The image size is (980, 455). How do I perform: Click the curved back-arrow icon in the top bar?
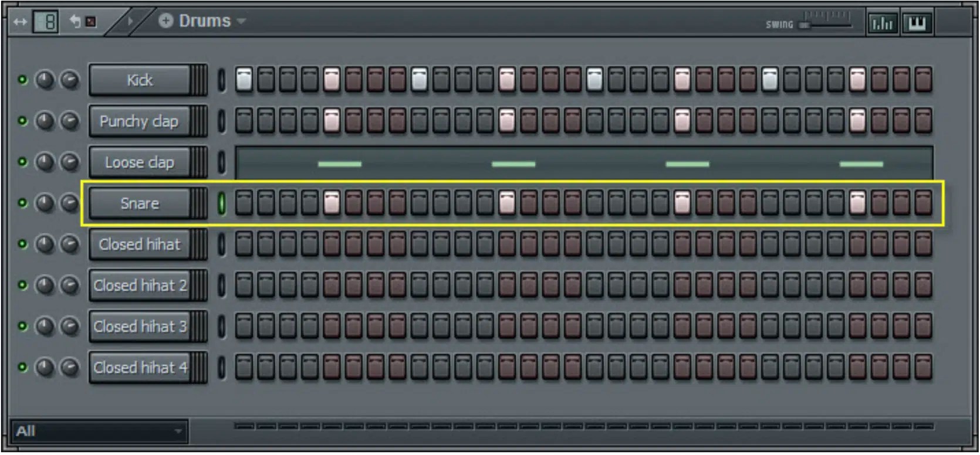tap(76, 21)
